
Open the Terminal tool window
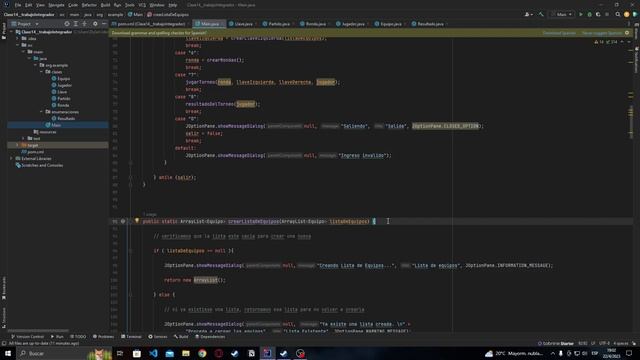pos(131,336)
